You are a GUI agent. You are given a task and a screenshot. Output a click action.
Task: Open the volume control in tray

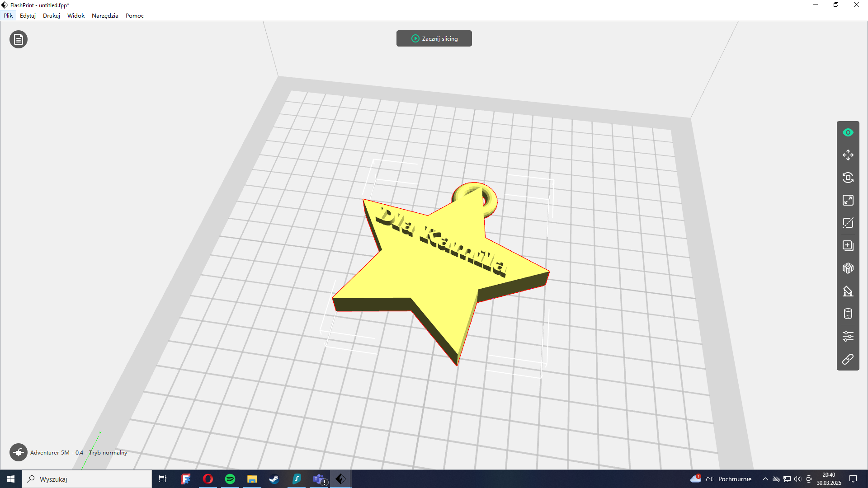797,479
